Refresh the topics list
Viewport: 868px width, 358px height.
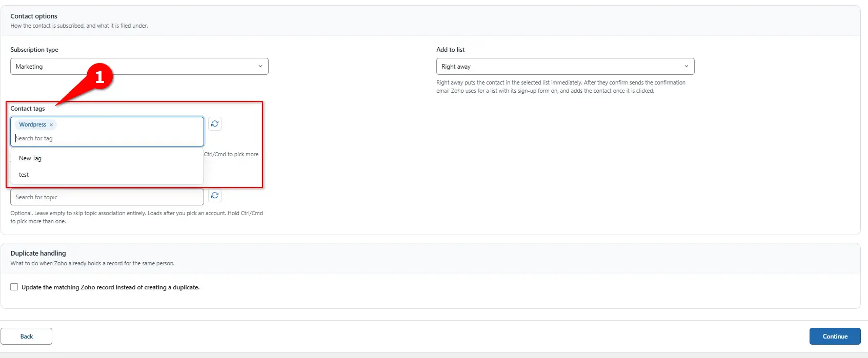215,196
